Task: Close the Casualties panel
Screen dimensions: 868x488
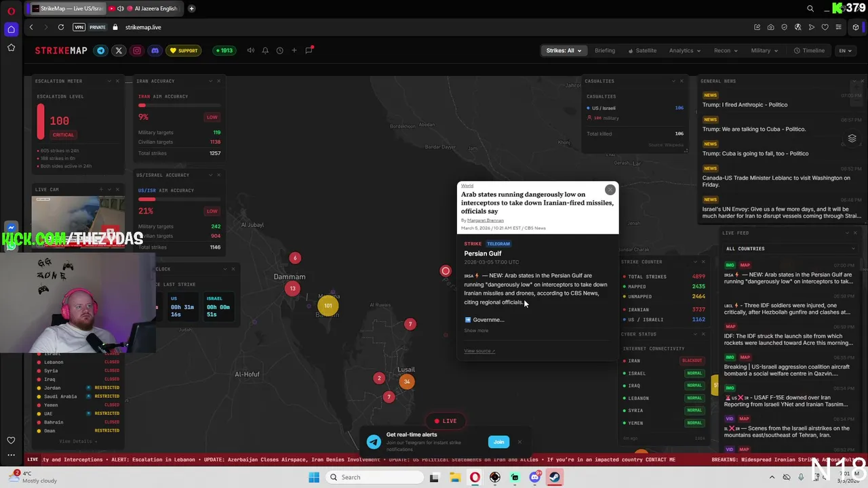Action: click(x=682, y=81)
